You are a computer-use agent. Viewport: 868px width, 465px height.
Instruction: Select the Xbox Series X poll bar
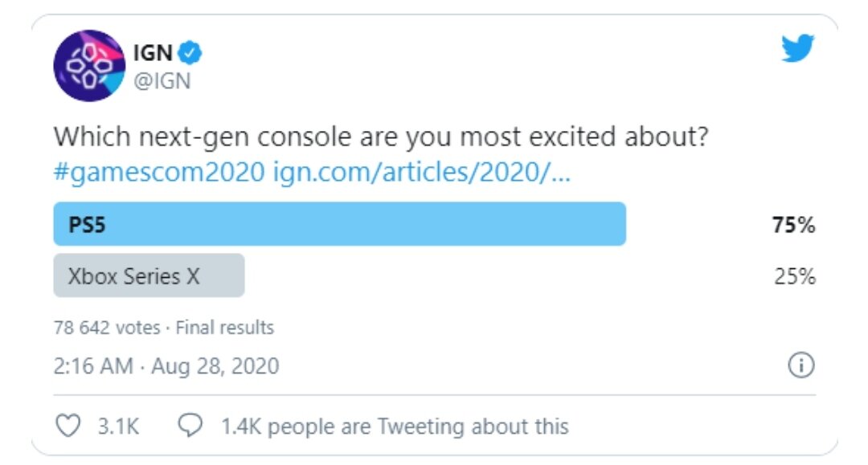[x=149, y=275]
